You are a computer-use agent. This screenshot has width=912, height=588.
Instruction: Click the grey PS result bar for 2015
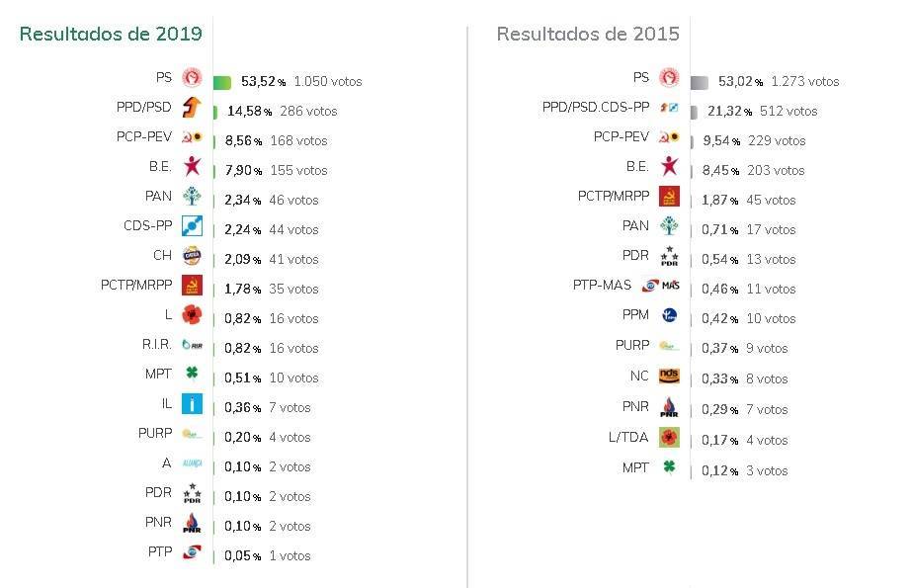(700, 83)
